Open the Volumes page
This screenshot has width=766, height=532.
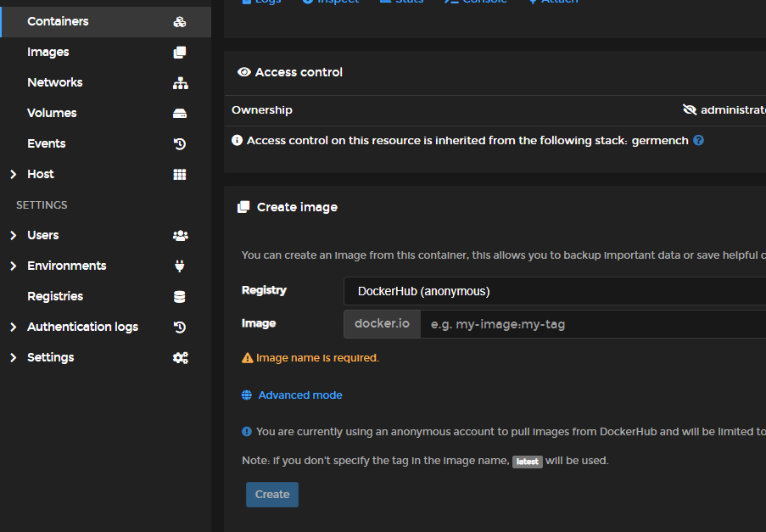point(52,113)
